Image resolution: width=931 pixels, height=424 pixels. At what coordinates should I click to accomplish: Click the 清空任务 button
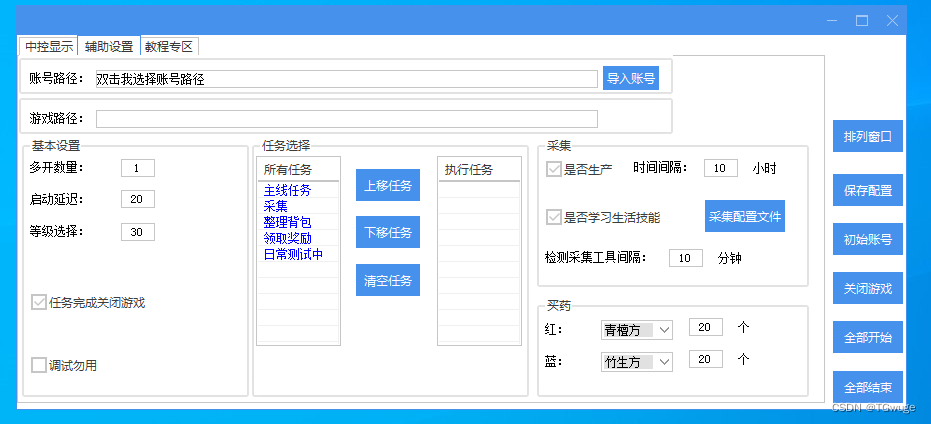[388, 280]
